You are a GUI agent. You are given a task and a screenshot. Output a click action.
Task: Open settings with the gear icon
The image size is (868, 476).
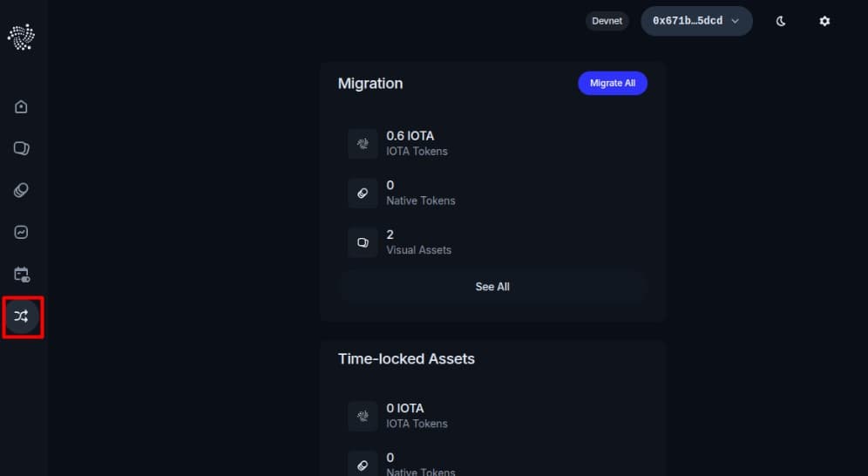tap(824, 21)
